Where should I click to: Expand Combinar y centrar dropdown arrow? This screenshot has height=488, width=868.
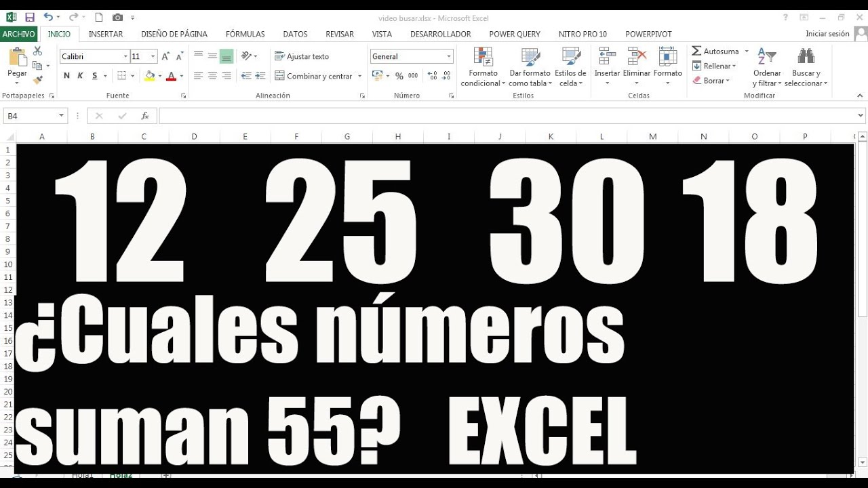click(359, 76)
